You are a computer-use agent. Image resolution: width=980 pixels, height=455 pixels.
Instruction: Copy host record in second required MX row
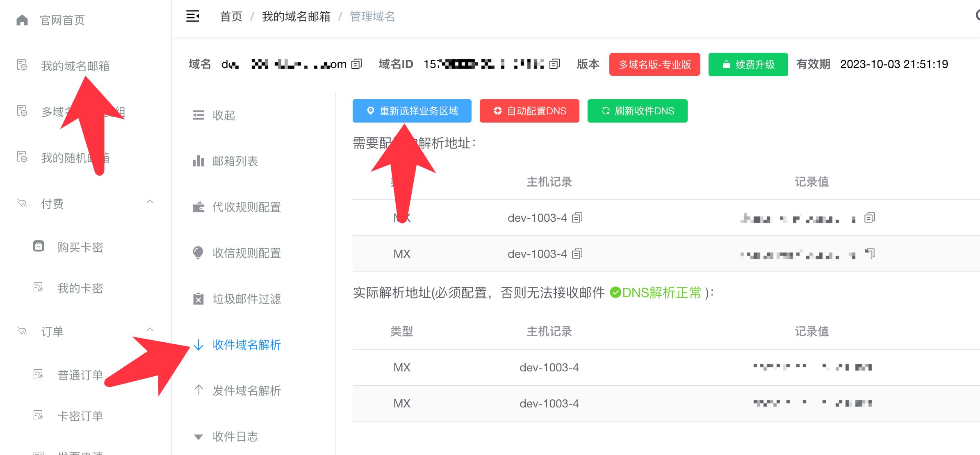coord(577,254)
